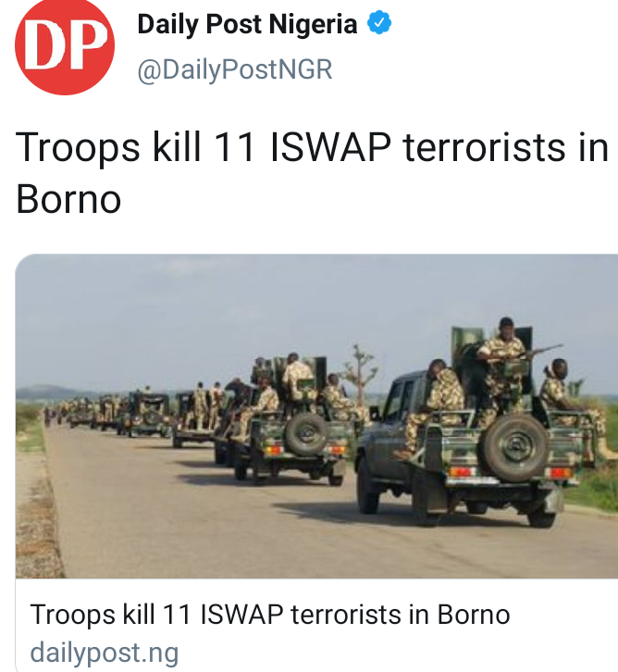This screenshot has width=618, height=672.
Task: Click "ISWAP" in the card title
Action: click(241, 615)
